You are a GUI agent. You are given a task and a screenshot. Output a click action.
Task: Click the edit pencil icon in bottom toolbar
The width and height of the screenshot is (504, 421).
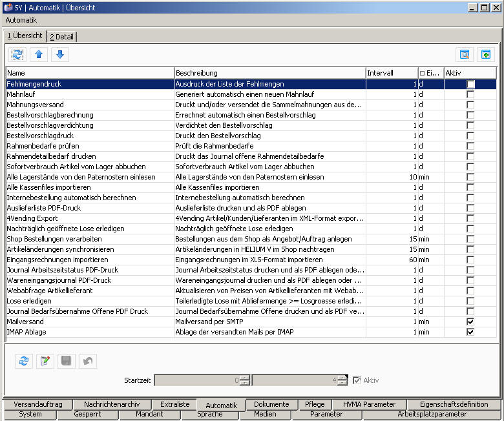pyautogui.click(x=45, y=362)
